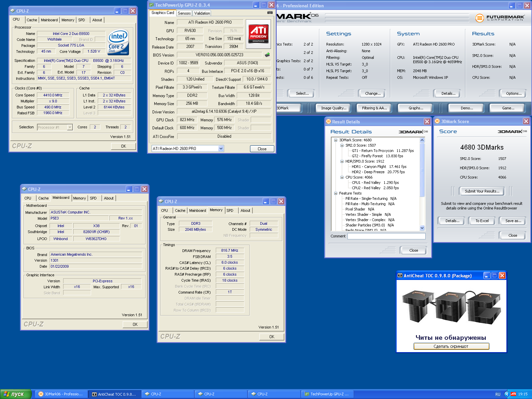Collapse the SM2.0 Score tree node
The height and width of the screenshot is (399, 532).
pos(342,145)
